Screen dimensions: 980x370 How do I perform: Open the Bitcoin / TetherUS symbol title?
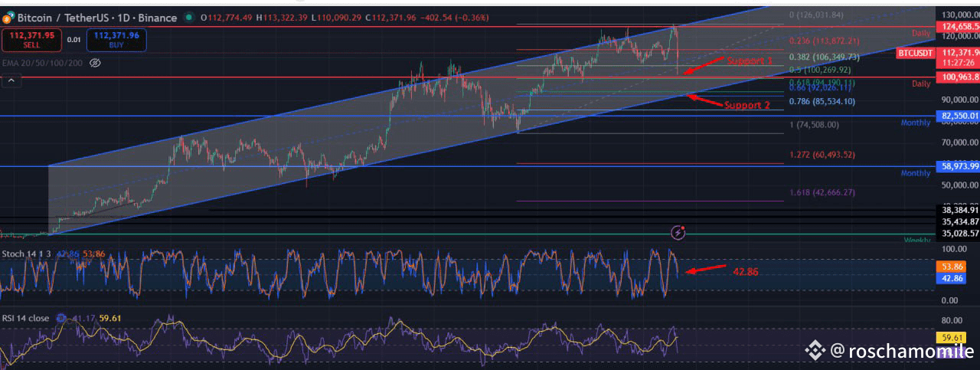[x=97, y=18]
